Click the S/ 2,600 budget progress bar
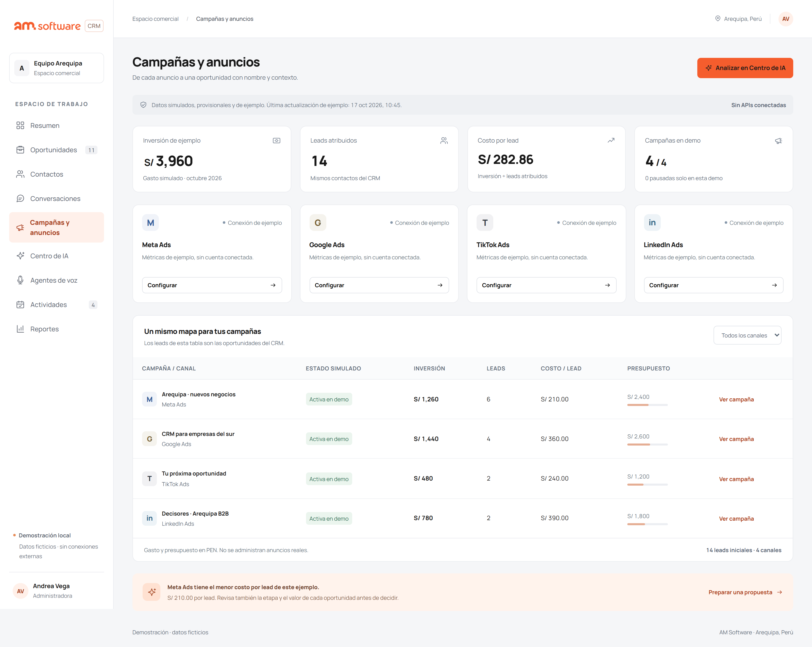Viewport: 812px width, 647px height. pyautogui.click(x=647, y=444)
